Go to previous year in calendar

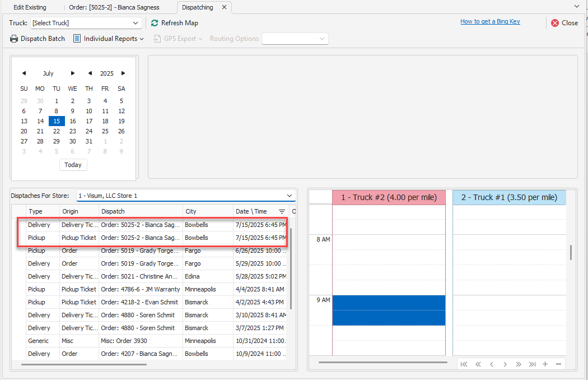[x=90, y=73]
